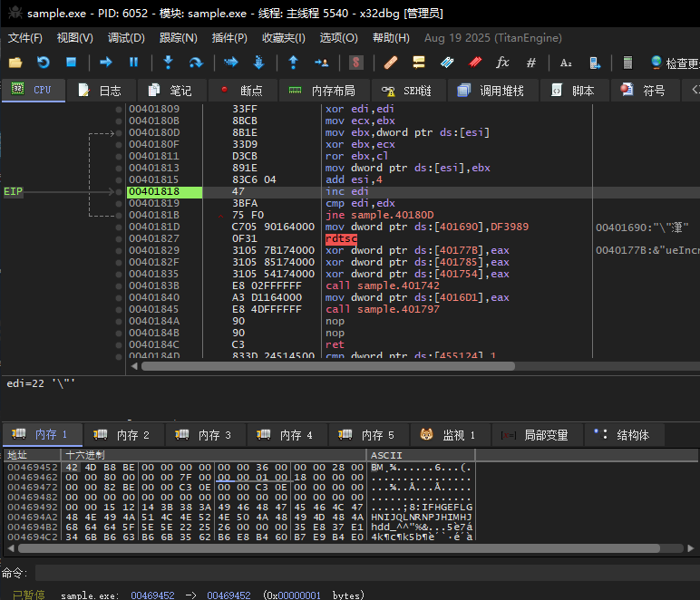The width and height of the screenshot is (700, 600).
Task: Open the 收藏夹(I) menu
Action: pyautogui.click(x=284, y=38)
